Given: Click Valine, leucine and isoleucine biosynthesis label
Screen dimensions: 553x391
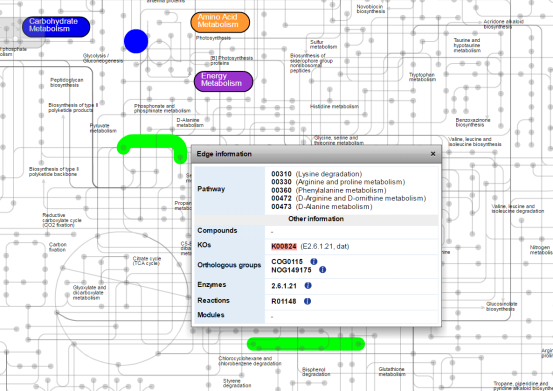Looking at the screenshot, I should coord(475,142).
